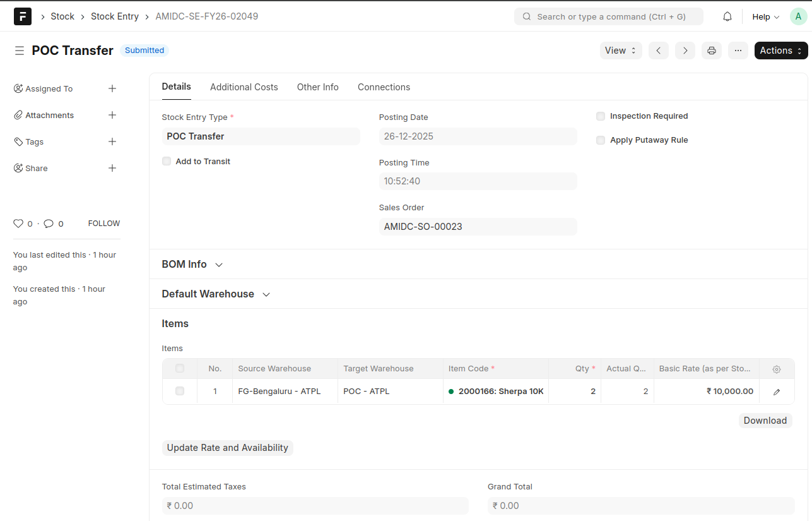The width and height of the screenshot is (812, 521).
Task: Switch to the Additional Costs tab
Action: click(x=244, y=87)
